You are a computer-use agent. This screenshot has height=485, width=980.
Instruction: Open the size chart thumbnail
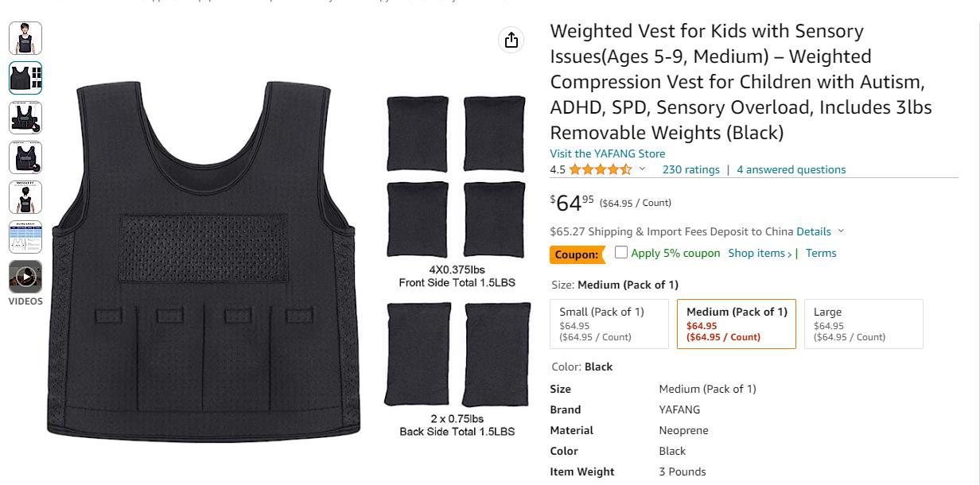(x=25, y=237)
